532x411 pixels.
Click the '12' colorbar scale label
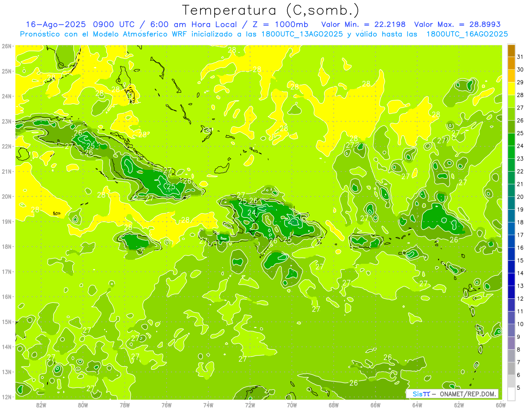point(520,298)
